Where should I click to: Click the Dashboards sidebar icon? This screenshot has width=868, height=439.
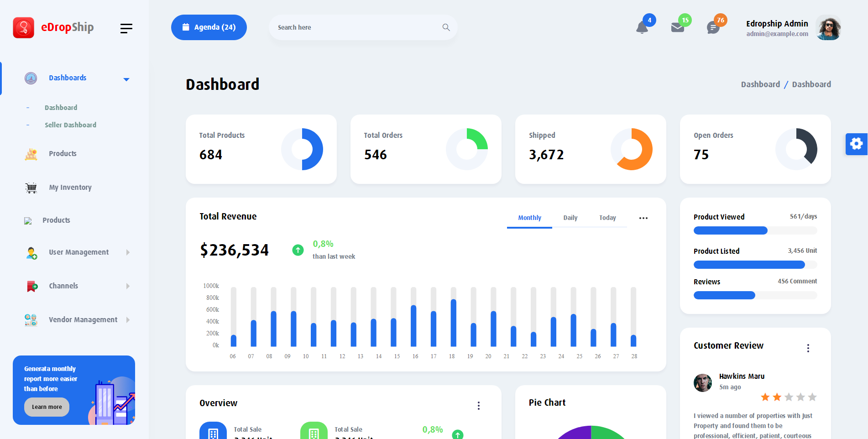[x=31, y=78]
